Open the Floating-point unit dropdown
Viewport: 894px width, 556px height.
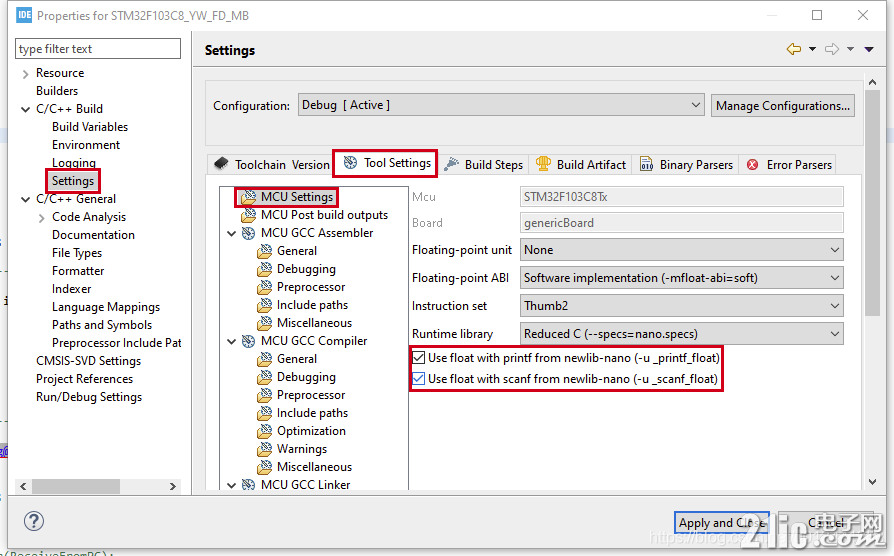(681, 250)
